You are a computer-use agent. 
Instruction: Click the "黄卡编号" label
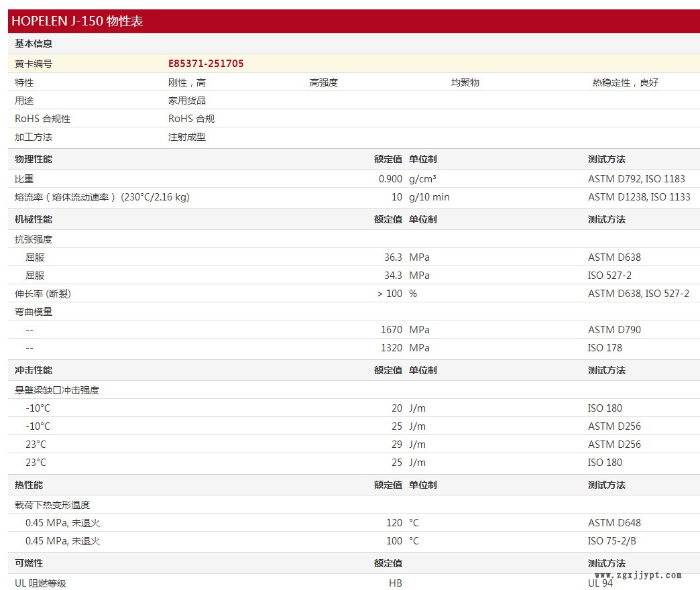tap(34, 64)
